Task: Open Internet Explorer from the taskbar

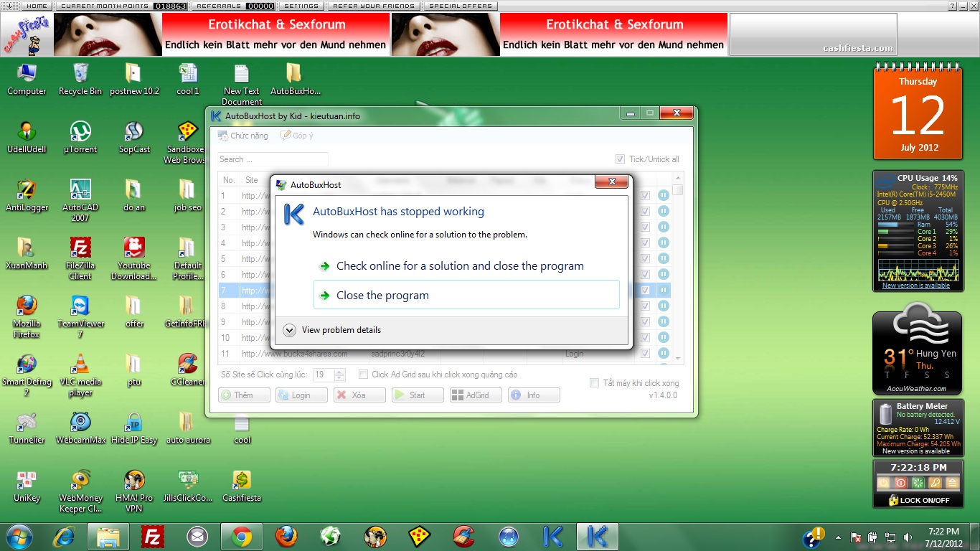Action: [x=64, y=537]
